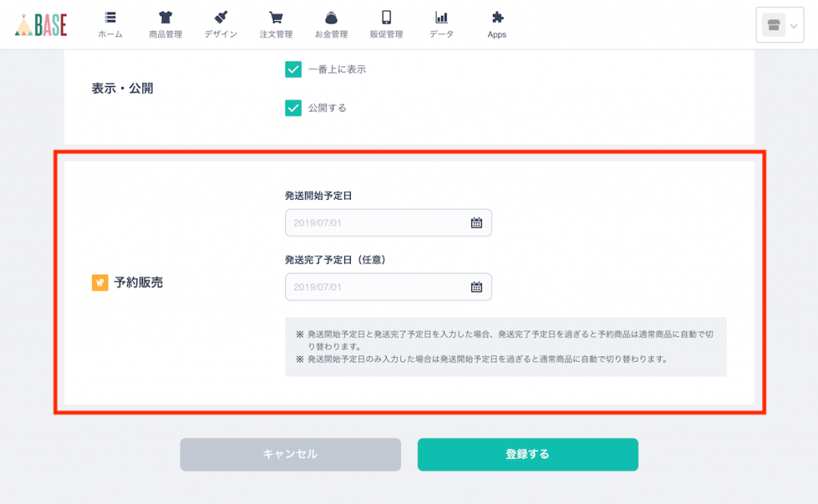Screen dimensions: 818x504
Task: Open the ホーム home icon
Action: (110, 18)
